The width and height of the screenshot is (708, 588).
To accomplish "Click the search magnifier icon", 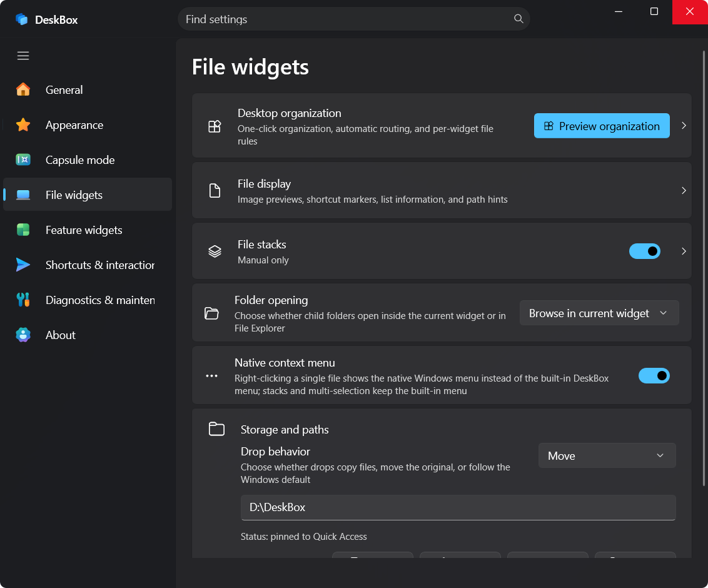I will point(518,19).
